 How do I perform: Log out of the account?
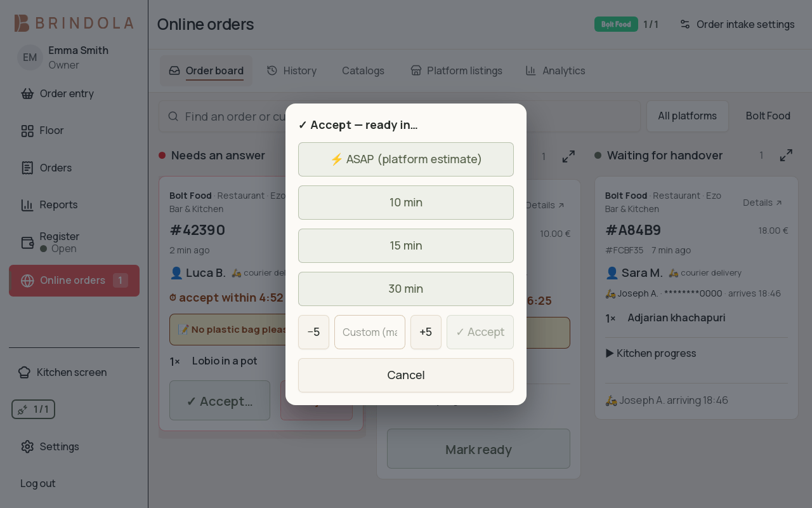tap(38, 483)
